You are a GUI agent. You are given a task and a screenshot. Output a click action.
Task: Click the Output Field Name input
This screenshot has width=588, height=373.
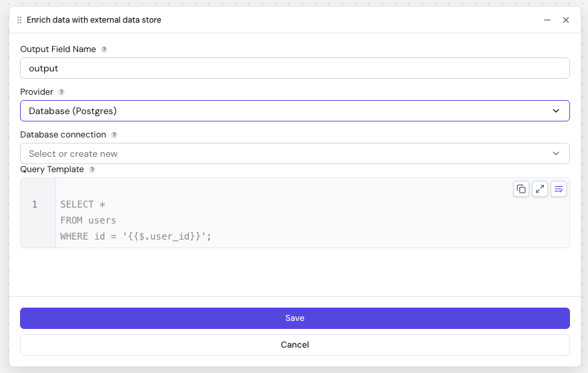click(295, 68)
